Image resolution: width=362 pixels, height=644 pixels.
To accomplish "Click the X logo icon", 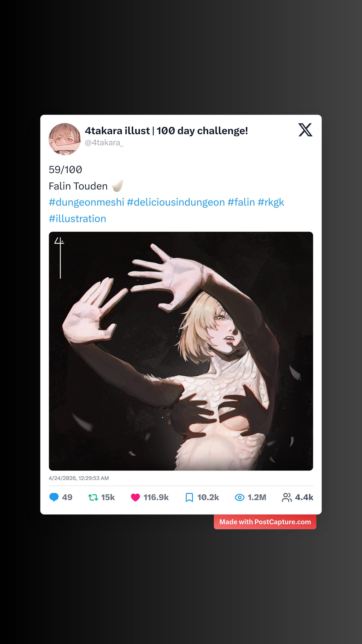I will pyautogui.click(x=305, y=130).
